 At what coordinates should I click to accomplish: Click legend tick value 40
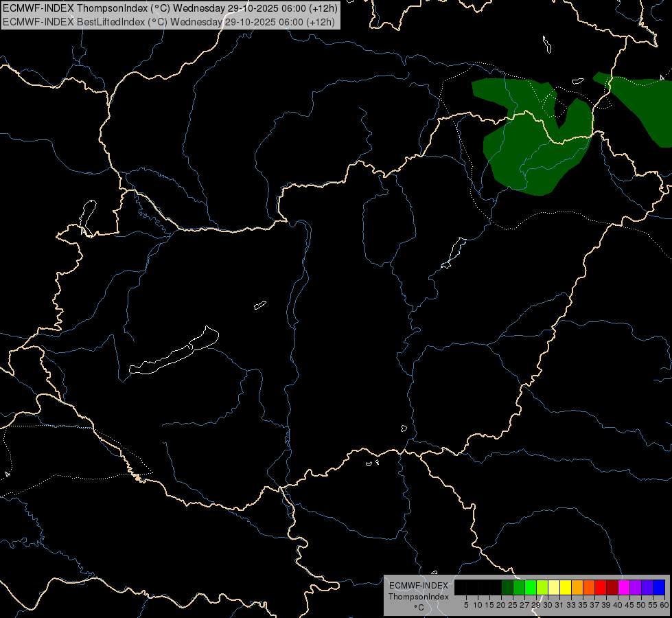tap(618, 605)
